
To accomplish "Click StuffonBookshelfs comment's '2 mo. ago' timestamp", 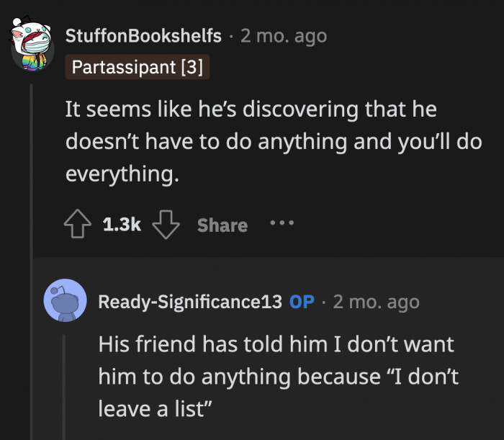I will 284,35.
